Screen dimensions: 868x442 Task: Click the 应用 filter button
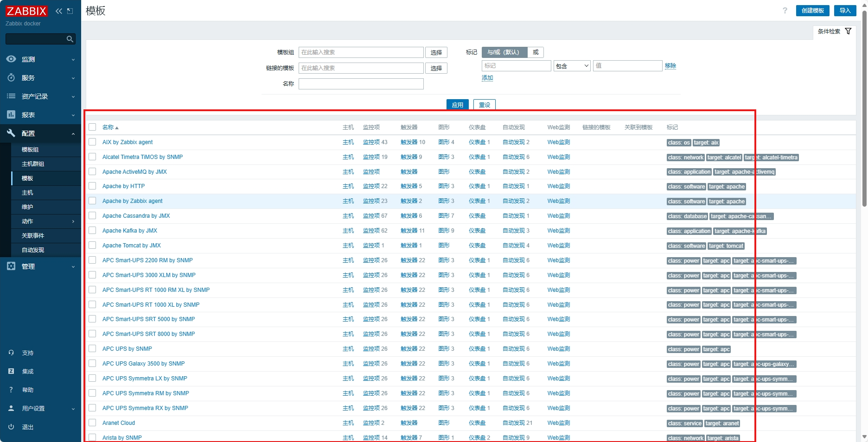point(458,105)
